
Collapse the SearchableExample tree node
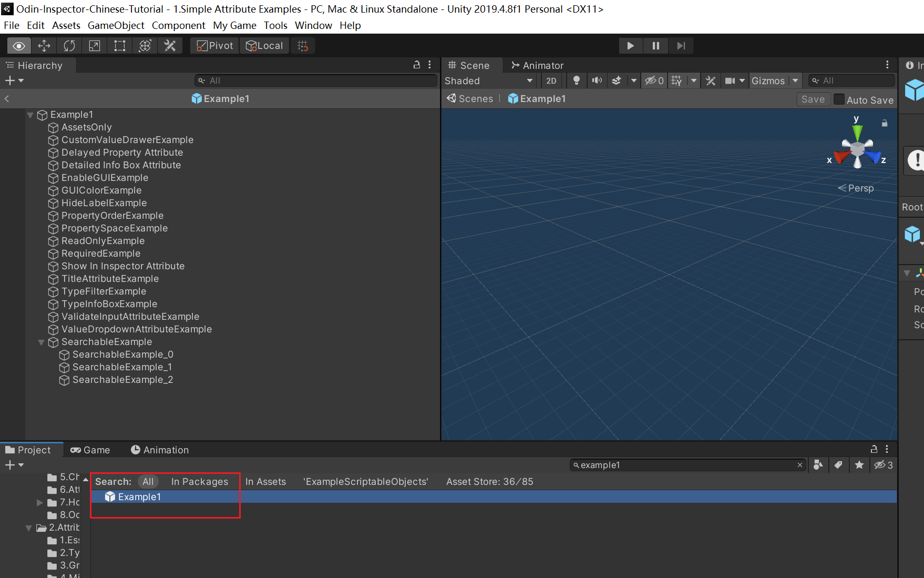pos(41,342)
